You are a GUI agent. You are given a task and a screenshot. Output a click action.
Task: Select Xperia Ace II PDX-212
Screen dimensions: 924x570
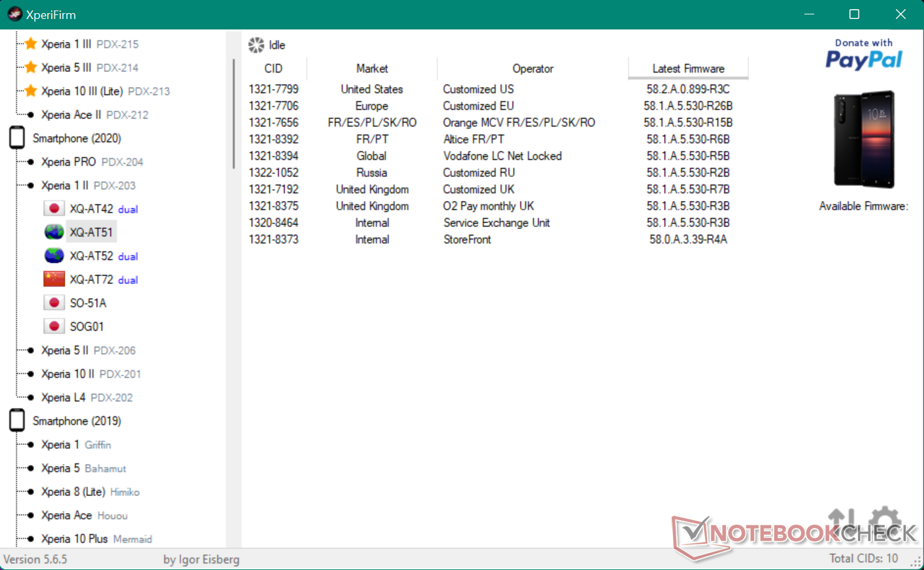tap(95, 115)
